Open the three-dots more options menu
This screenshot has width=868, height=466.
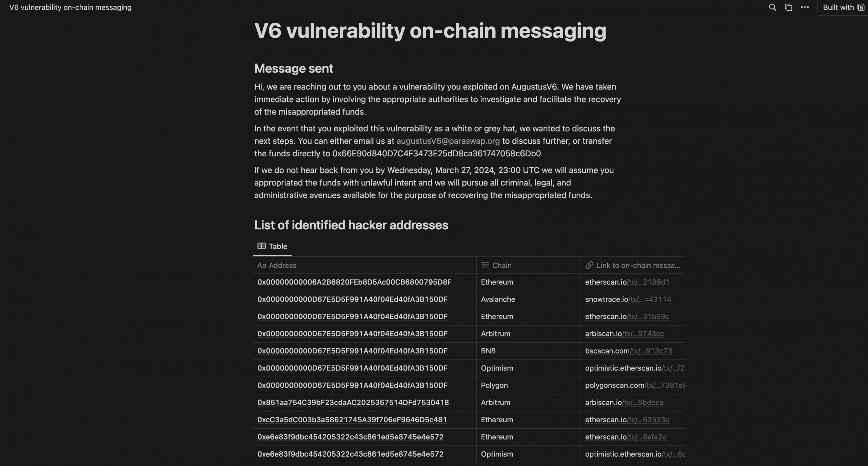pos(805,7)
